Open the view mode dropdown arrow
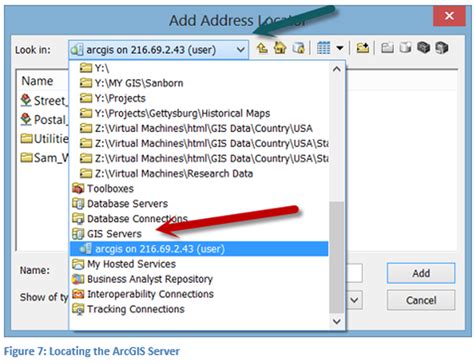This screenshot has height=364, width=474. pyautogui.click(x=340, y=49)
